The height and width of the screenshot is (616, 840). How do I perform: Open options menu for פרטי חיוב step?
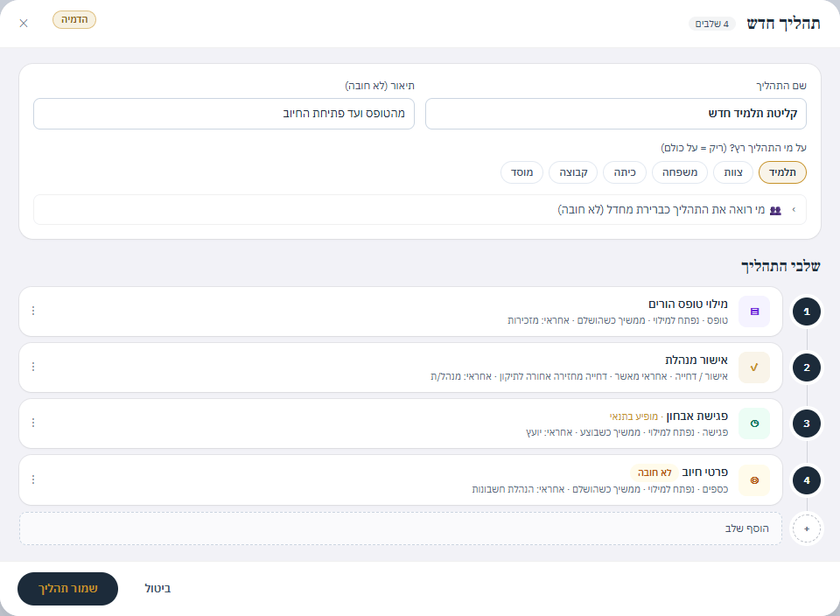coord(33,479)
